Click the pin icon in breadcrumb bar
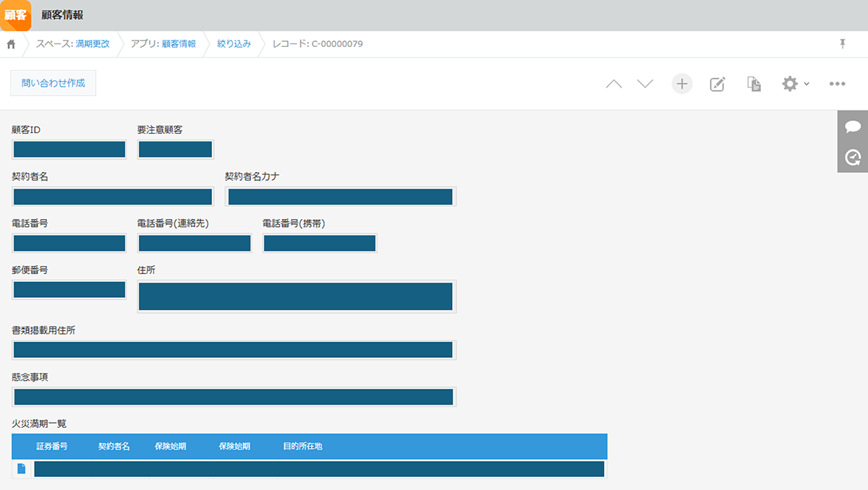Image resolution: width=868 pixels, height=490 pixels. 842,44
